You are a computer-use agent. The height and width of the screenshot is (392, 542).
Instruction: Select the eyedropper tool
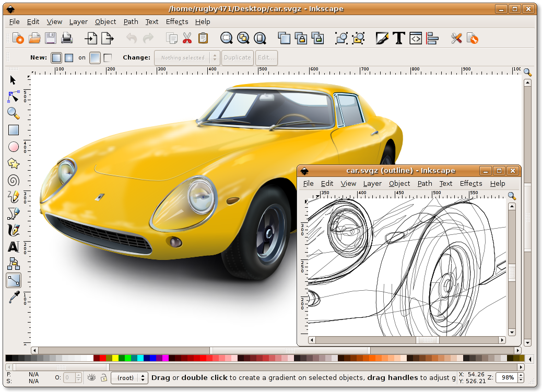14,297
